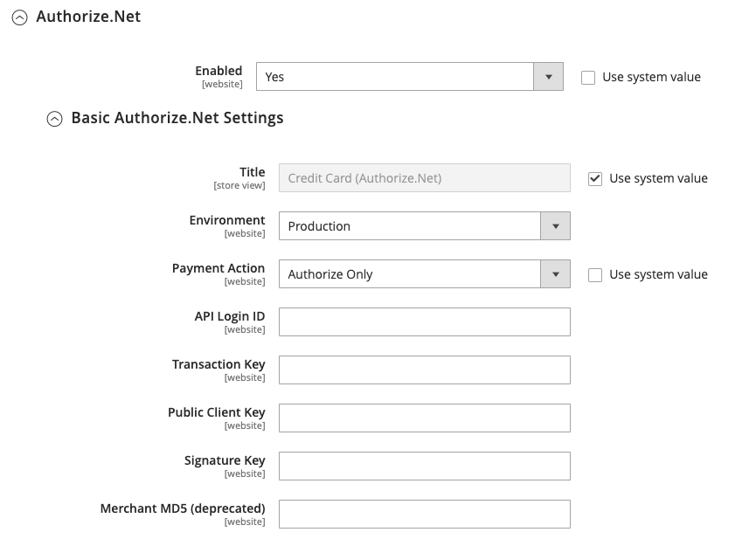Open the Environment Production select box
The image size is (756, 539).
tap(424, 226)
